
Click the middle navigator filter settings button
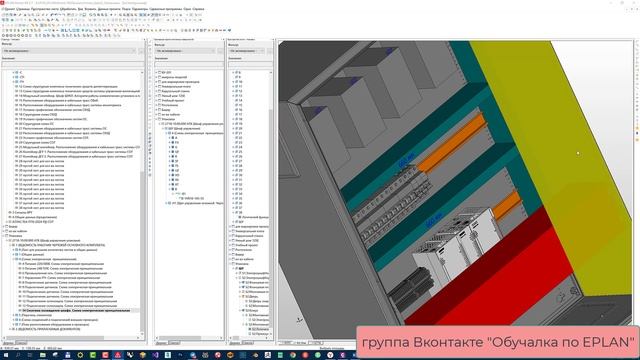click(220, 51)
